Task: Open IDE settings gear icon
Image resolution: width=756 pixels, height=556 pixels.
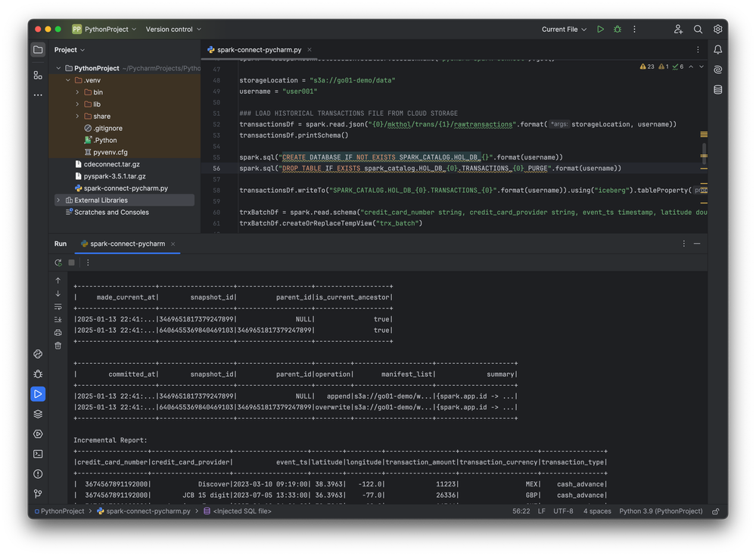Action: pos(717,30)
